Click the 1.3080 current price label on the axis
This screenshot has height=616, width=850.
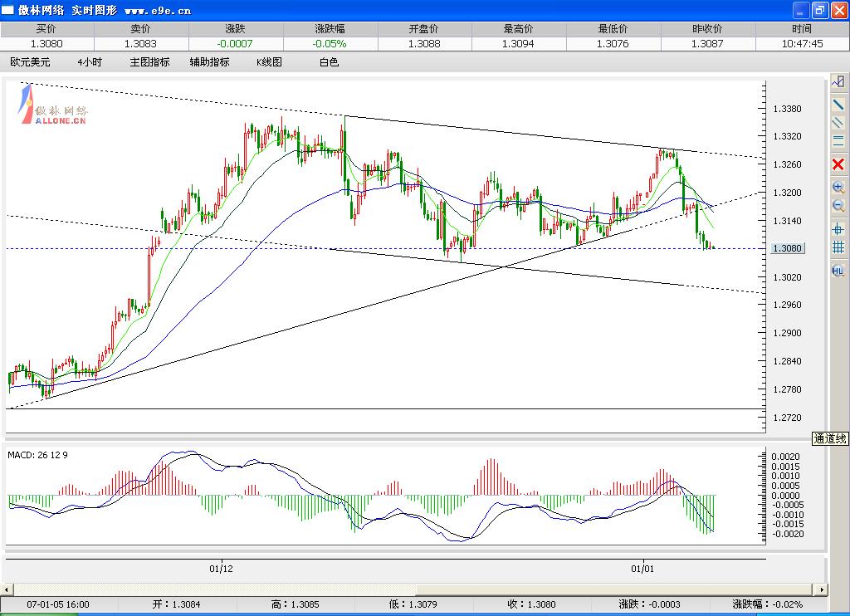(788, 248)
